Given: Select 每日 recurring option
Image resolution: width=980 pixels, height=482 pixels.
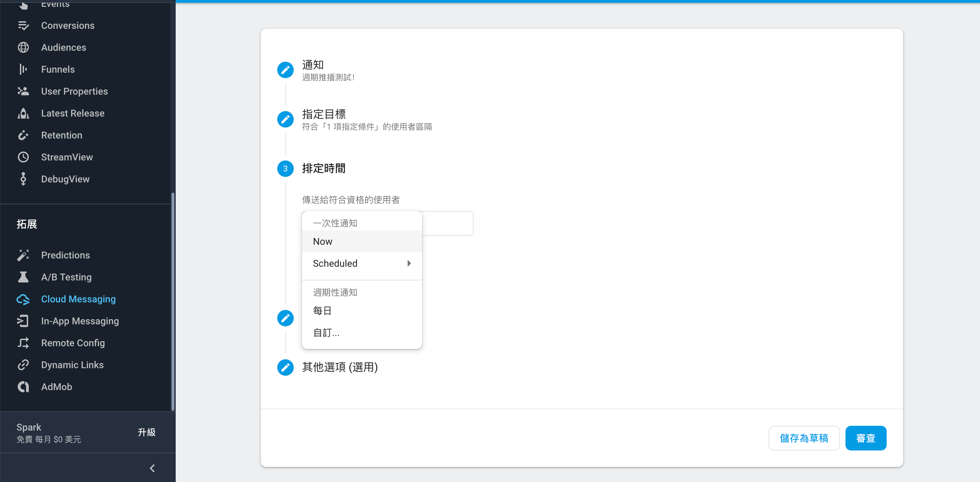Looking at the screenshot, I should point(362,311).
